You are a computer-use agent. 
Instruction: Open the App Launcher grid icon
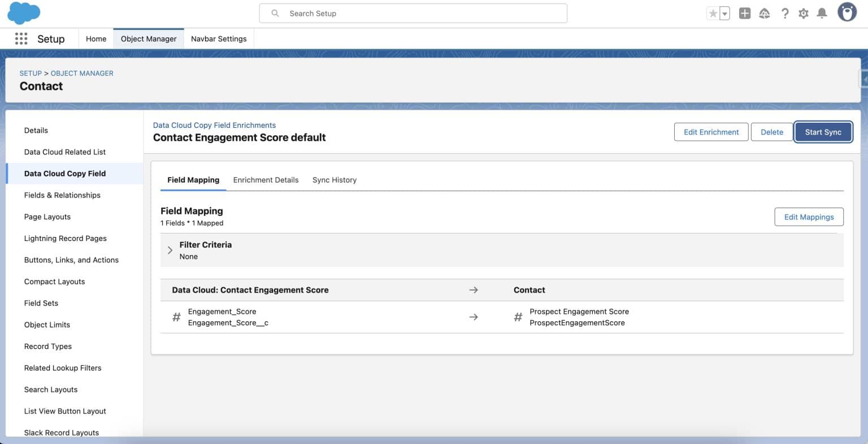21,38
